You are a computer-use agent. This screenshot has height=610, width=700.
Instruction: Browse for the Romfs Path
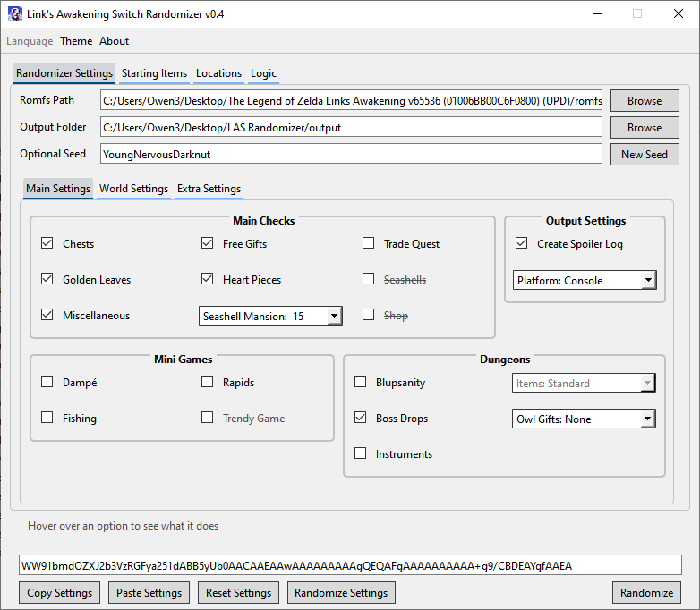[x=645, y=101]
